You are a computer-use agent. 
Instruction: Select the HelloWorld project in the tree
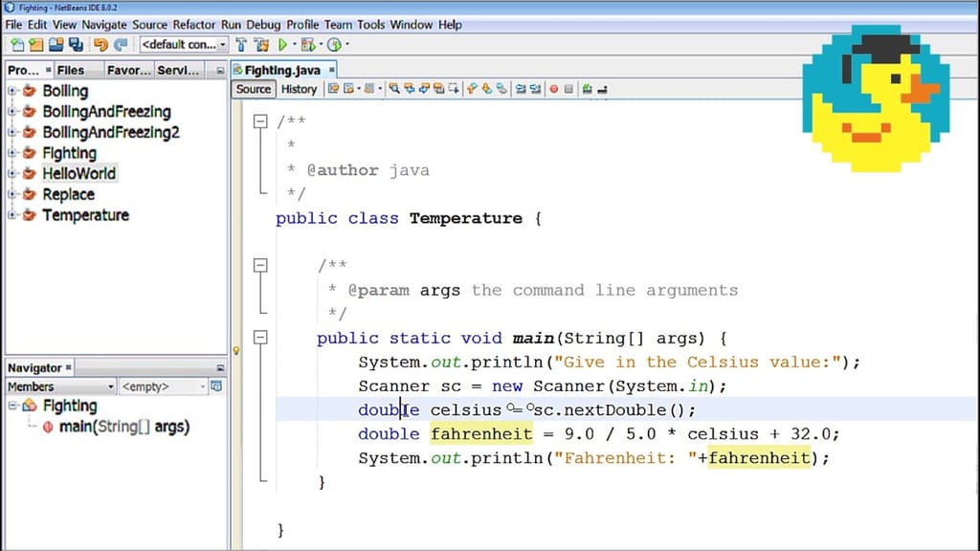pyautogui.click(x=78, y=173)
